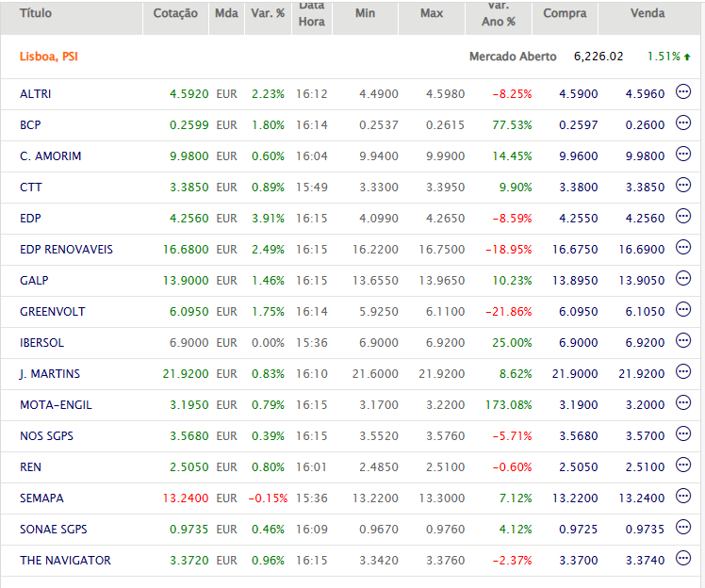This screenshot has height=588, width=705.
Task: Click SEMAPA's variation -0.15%
Action: [x=268, y=498]
